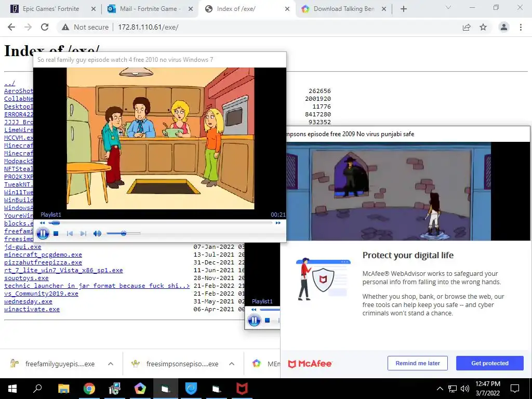Click the winactivate.exe link

pyautogui.click(x=32, y=310)
